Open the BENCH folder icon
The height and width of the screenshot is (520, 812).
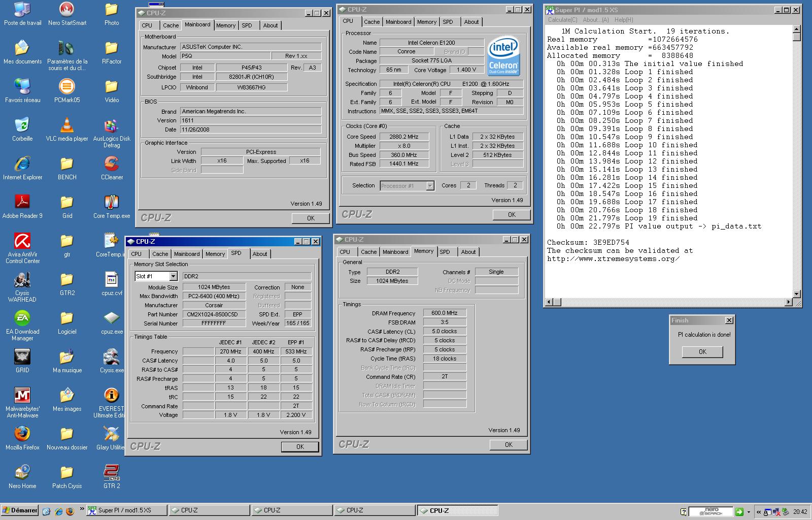[x=67, y=168]
